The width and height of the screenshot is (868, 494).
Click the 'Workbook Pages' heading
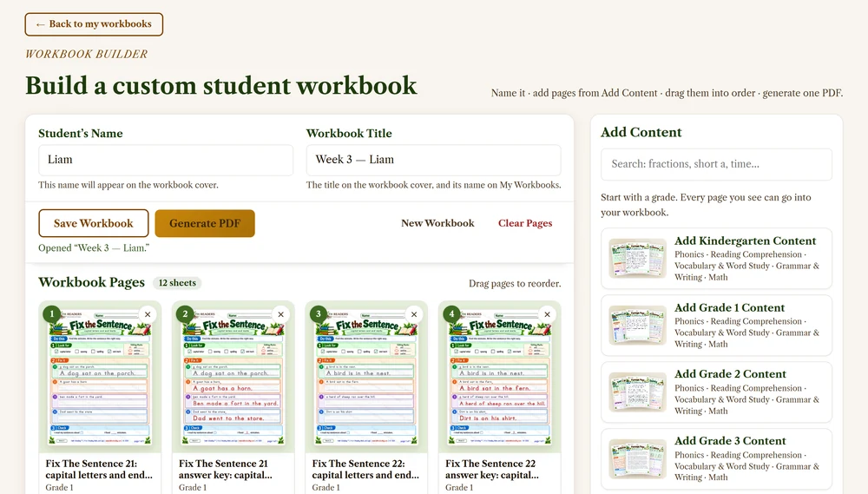pos(91,282)
